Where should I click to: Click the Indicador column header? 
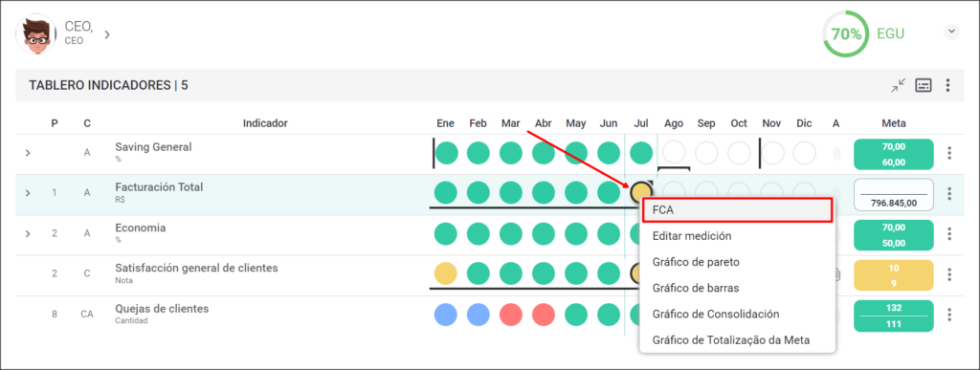point(265,123)
